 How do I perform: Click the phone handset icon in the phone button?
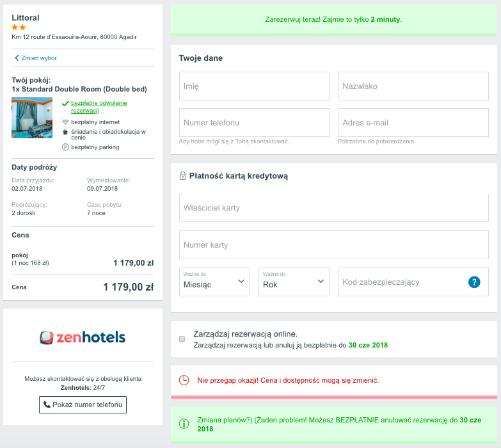[x=47, y=404]
